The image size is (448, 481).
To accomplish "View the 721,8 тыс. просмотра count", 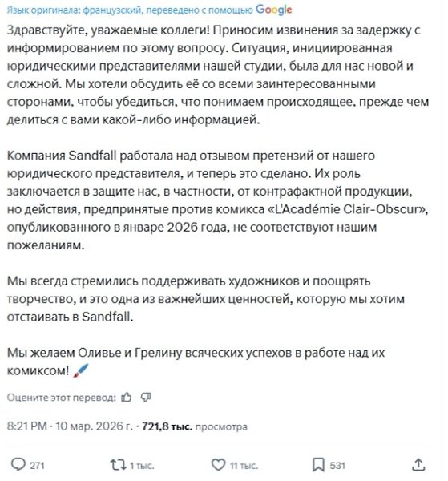I will (x=195, y=426).
